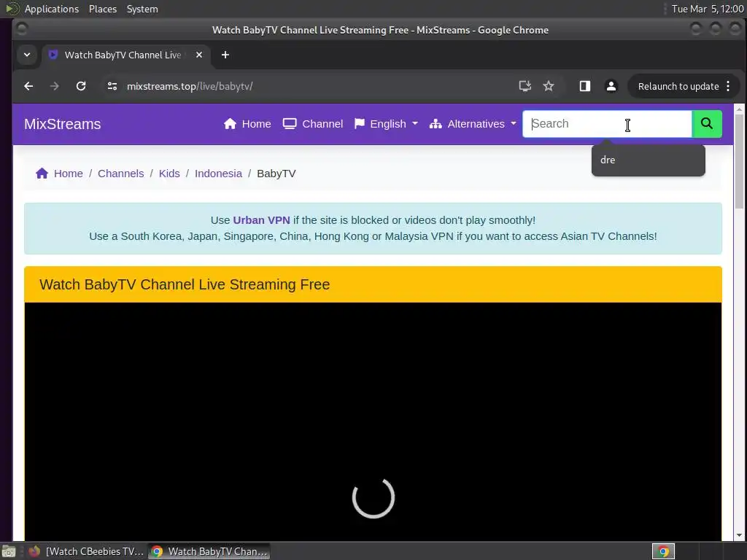Click the Chrome icon in the bottom-right workspace switcher
The width and height of the screenshot is (747, 560).
click(663, 551)
